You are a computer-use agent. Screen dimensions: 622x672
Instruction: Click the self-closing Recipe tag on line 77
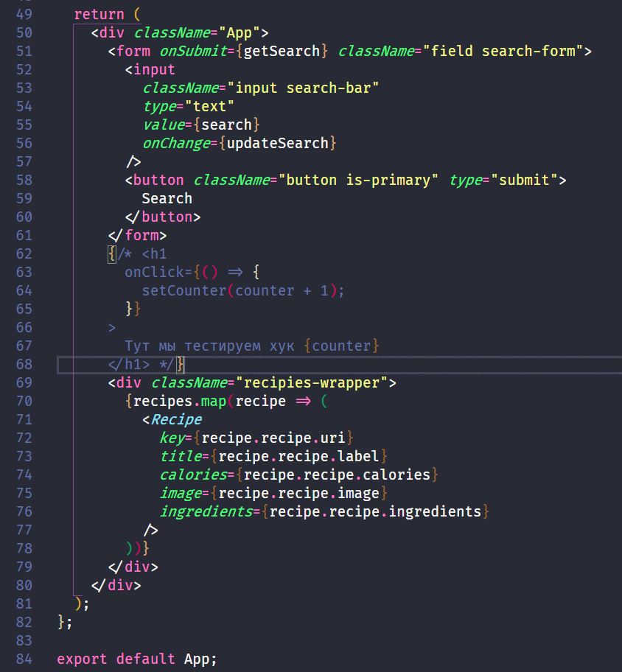[x=150, y=530]
